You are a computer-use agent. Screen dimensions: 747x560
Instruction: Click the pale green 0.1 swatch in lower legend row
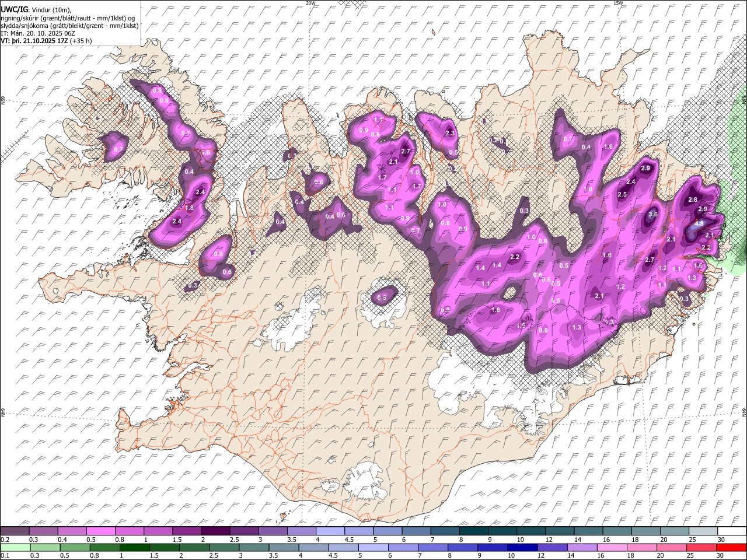15,547
